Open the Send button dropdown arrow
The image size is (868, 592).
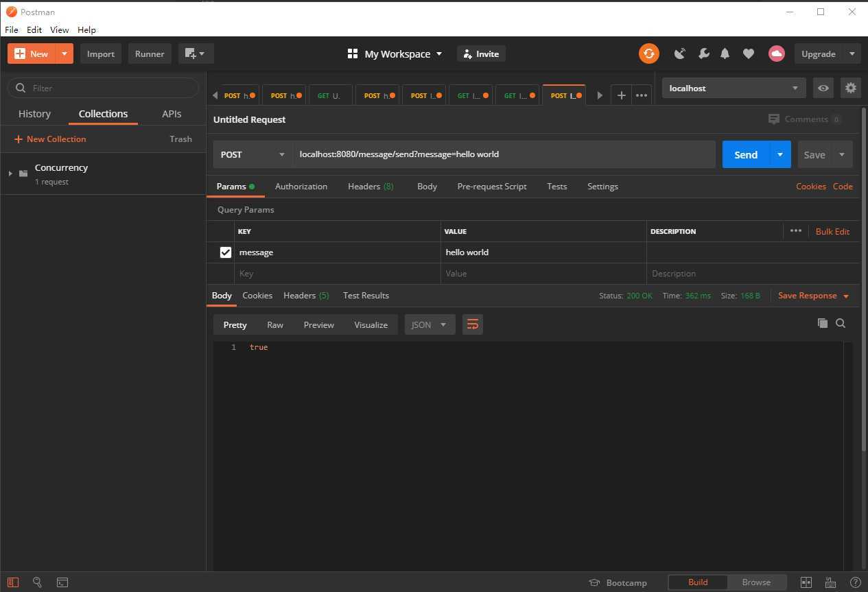click(x=780, y=154)
